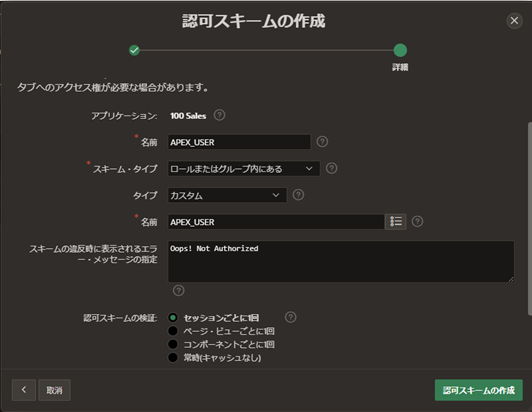The height and width of the screenshot is (412, 532).
Task: Go back with the previous arrow button
Action: [x=24, y=390]
